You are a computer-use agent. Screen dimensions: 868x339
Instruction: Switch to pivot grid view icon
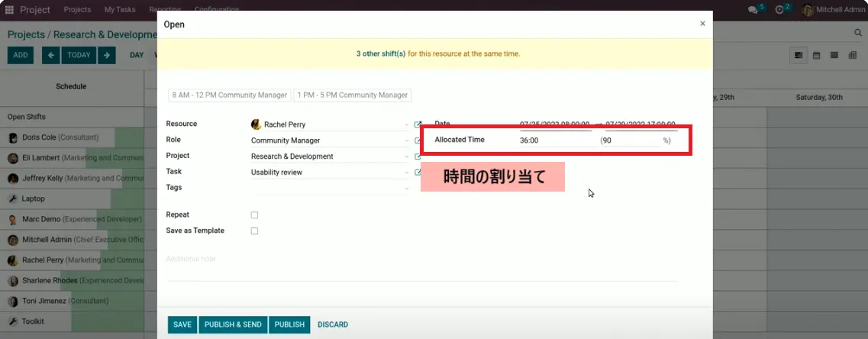coord(853,55)
